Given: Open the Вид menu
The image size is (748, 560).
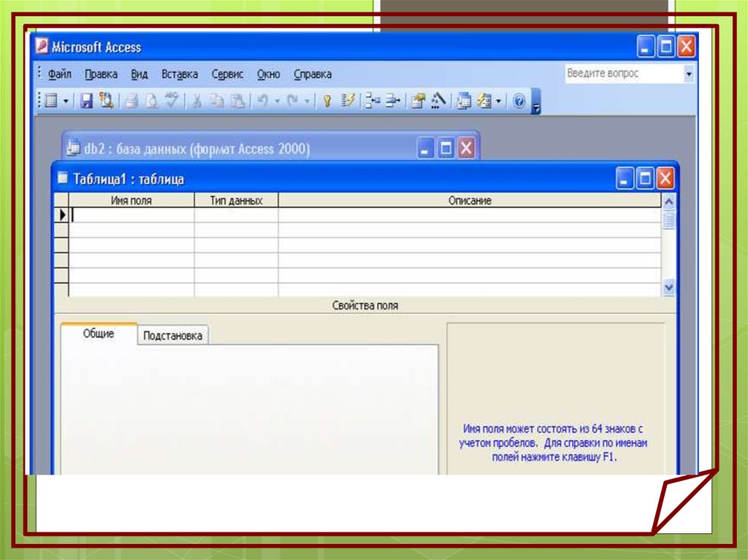Looking at the screenshot, I should point(140,74).
